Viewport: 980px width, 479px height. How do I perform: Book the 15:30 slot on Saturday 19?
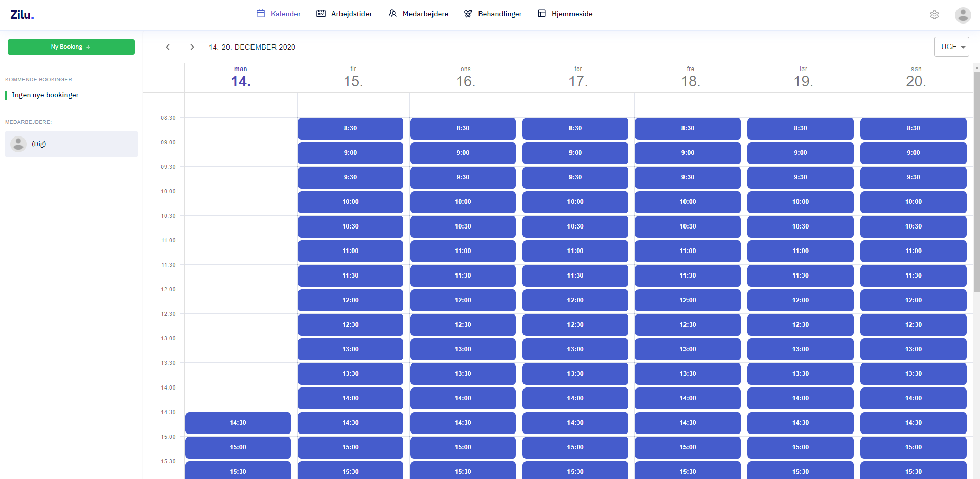pyautogui.click(x=801, y=470)
